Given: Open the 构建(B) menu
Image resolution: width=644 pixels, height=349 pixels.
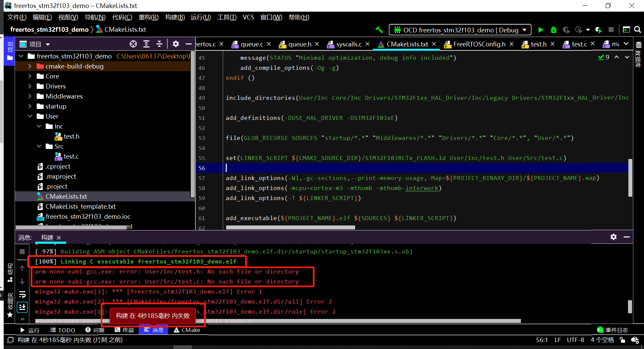Looking at the screenshot, I should [175, 17].
